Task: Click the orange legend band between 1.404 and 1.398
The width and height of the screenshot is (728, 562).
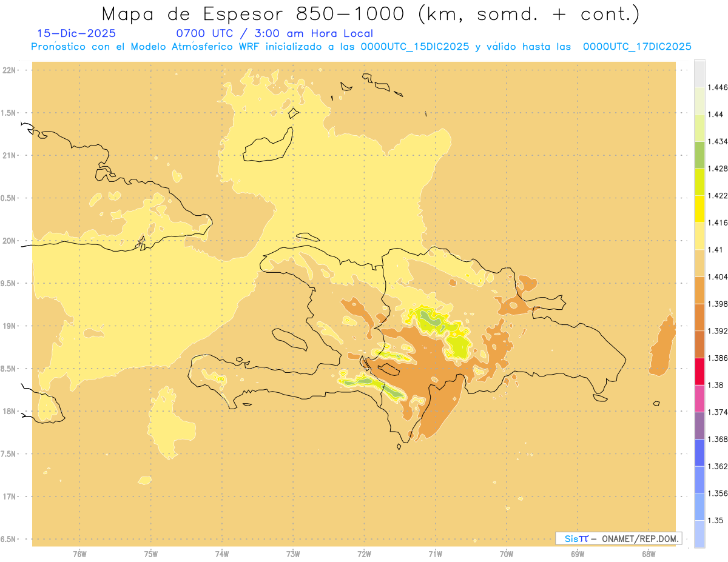Action: click(x=699, y=290)
